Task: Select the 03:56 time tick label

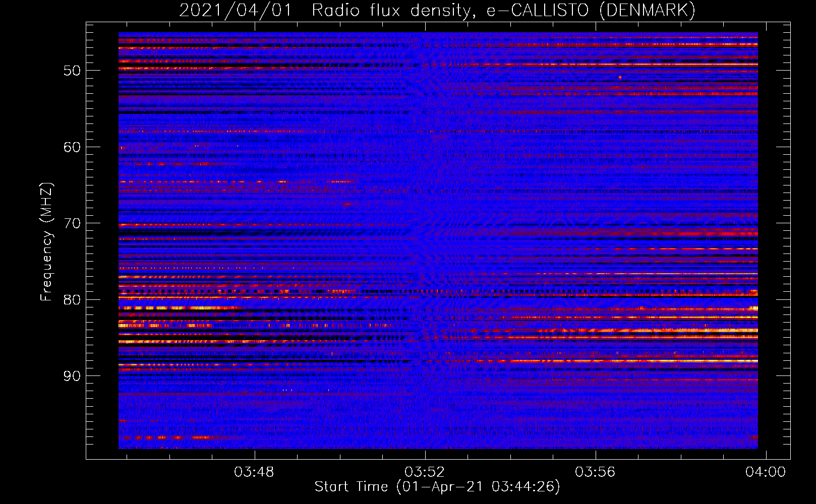Action: click(x=595, y=472)
